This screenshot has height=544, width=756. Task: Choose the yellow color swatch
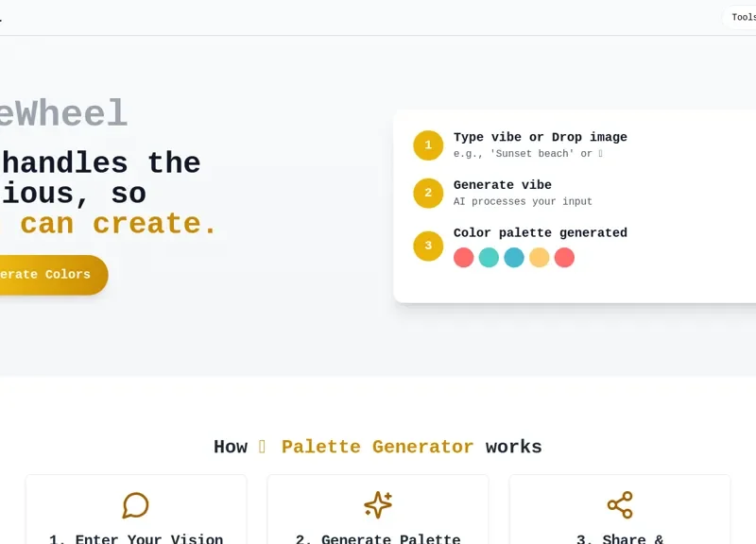tap(540, 256)
